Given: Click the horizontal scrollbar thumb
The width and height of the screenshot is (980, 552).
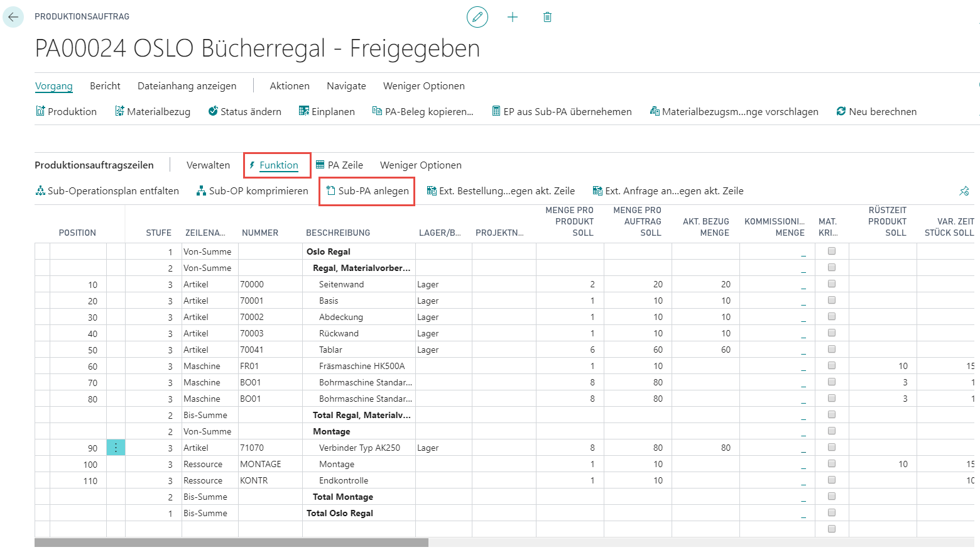Looking at the screenshot, I should [x=231, y=542].
